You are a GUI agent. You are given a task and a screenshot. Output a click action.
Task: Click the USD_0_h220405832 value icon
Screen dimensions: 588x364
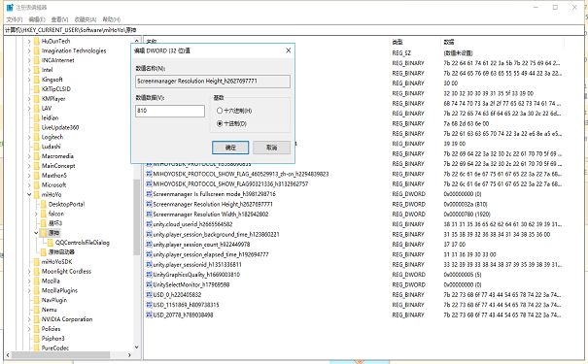click(149, 295)
